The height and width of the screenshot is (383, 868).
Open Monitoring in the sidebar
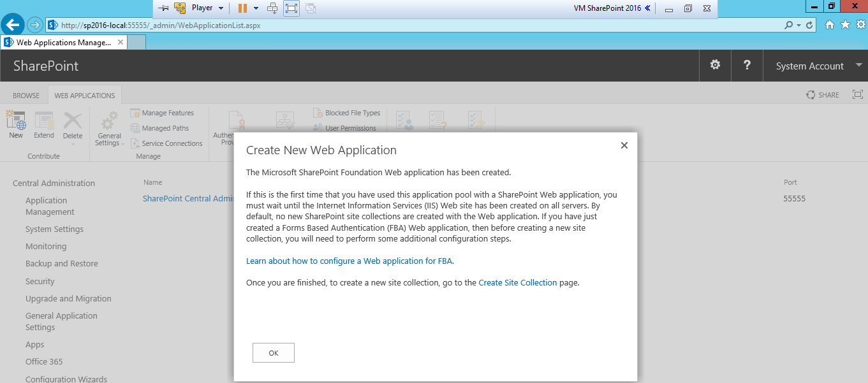(x=46, y=246)
